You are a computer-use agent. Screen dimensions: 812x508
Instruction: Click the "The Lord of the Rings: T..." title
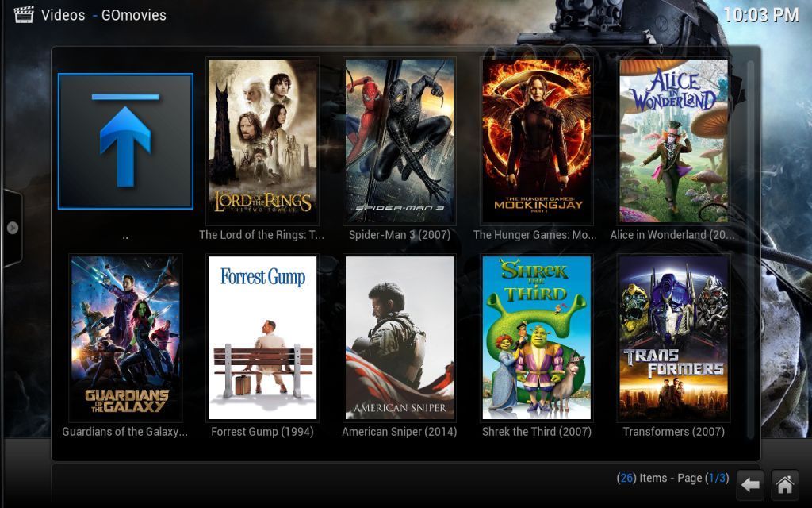pos(262,235)
